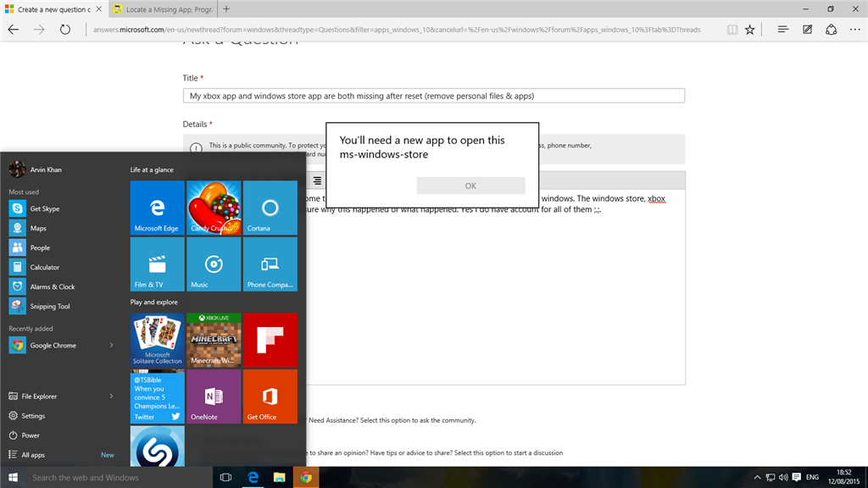868x488 pixels.
Task: Click the Search the web and Windows box
Action: coord(120,478)
